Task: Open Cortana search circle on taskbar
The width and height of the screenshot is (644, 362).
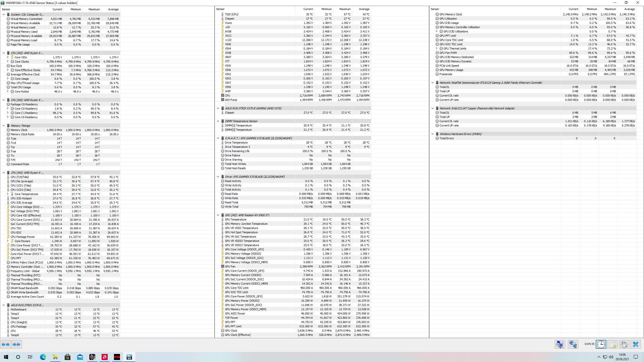Action: (x=18, y=357)
